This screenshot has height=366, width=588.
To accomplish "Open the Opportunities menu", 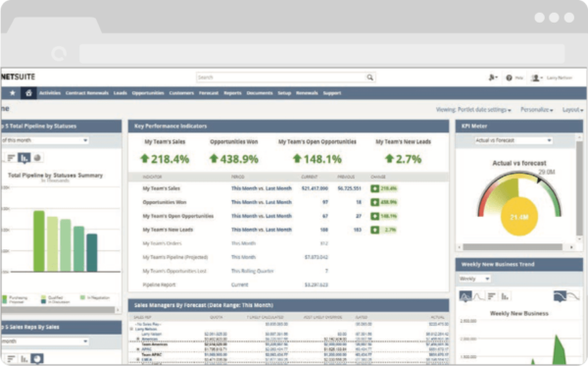I will click(x=148, y=93).
